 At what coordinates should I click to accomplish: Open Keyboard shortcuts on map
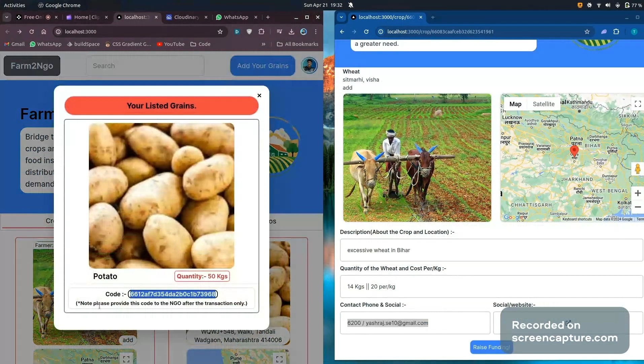coord(577,219)
